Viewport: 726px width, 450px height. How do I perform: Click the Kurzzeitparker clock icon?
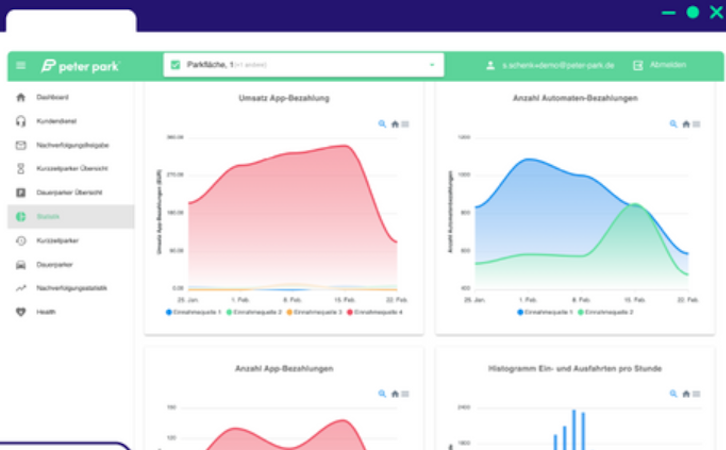[21, 241]
